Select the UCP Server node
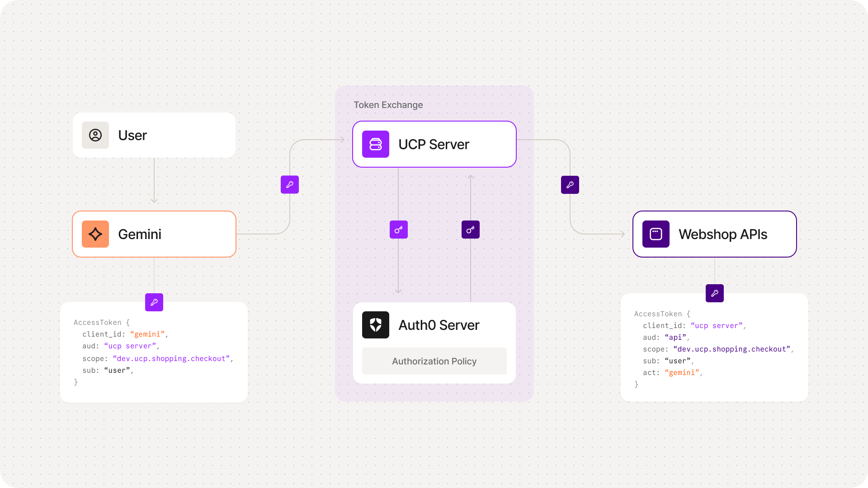This screenshot has height=488, width=868. pyautogui.click(x=434, y=144)
